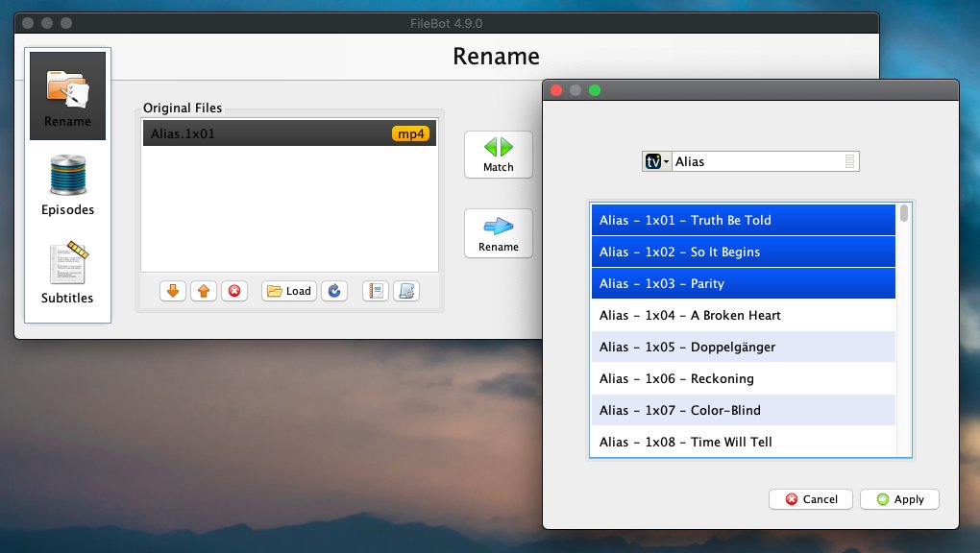The width and height of the screenshot is (980, 553).
Task: Click the blue arrow Rename button
Action: click(498, 233)
